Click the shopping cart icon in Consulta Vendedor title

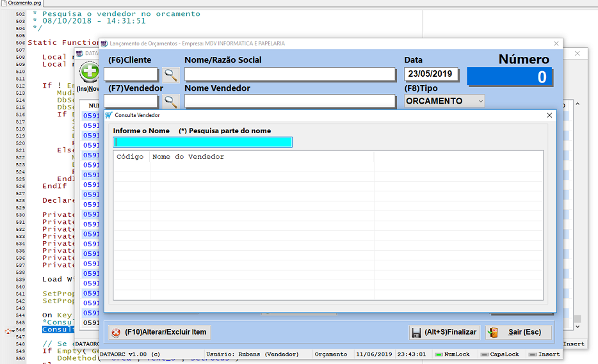click(x=108, y=115)
